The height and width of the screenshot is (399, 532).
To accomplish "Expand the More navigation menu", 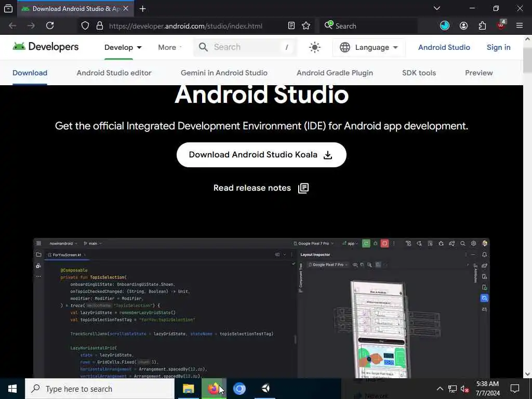I will [x=170, y=47].
